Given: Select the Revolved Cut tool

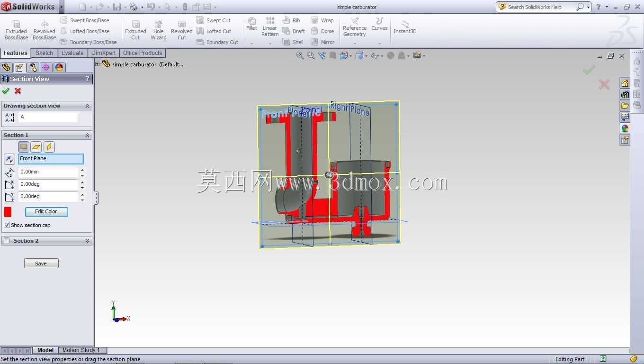Looking at the screenshot, I should tap(182, 30).
